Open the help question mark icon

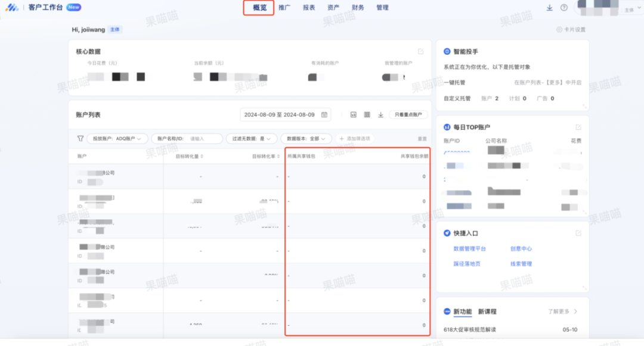click(x=564, y=8)
